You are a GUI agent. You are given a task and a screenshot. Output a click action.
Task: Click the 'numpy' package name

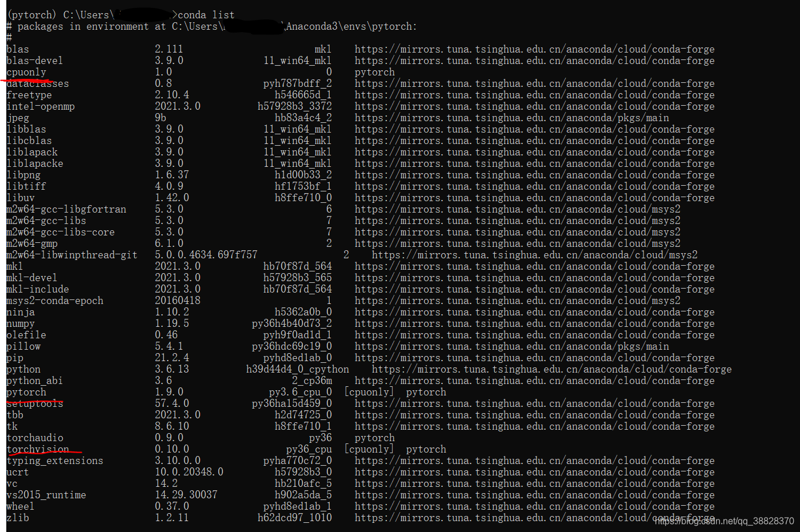coord(21,323)
